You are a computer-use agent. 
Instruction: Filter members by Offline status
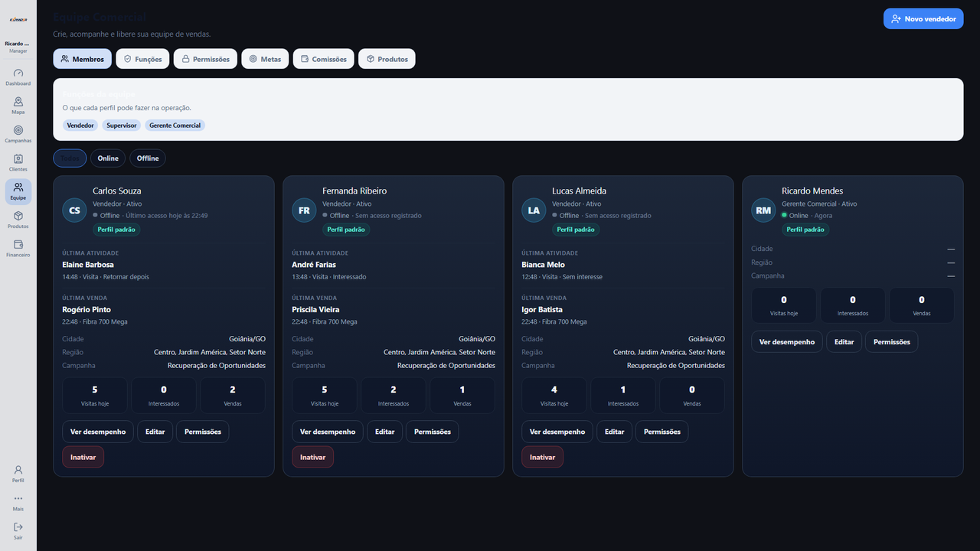[x=148, y=158]
